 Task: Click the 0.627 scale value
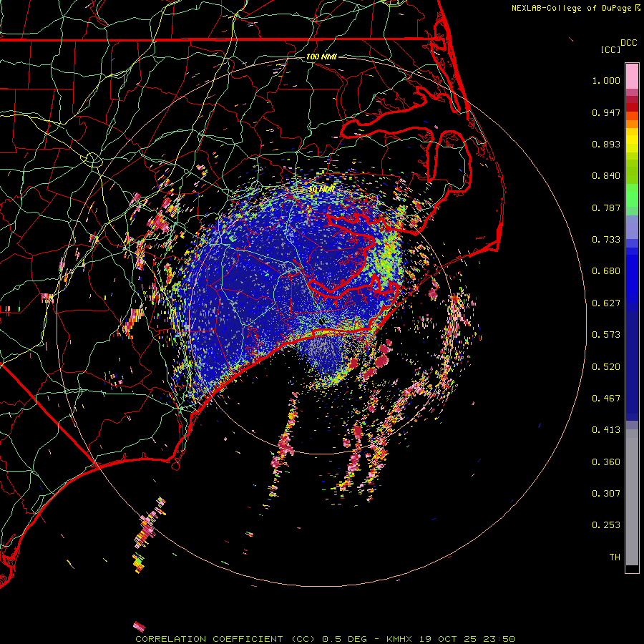606,303
